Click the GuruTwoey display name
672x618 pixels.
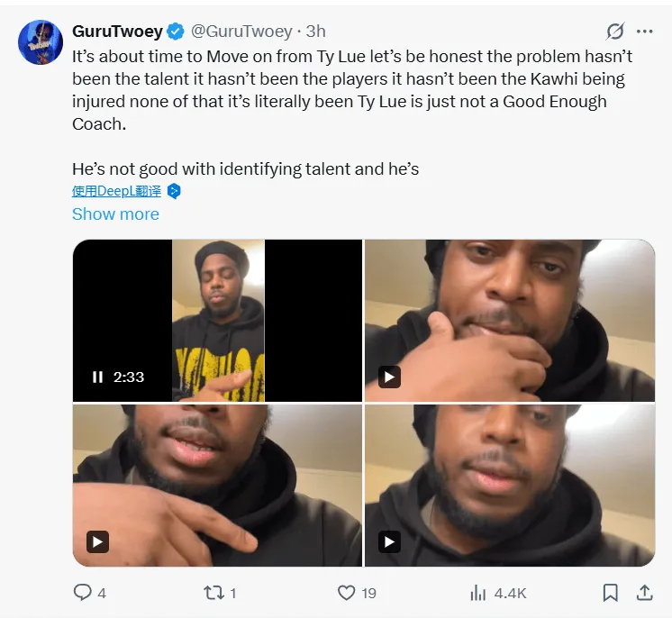coord(117,32)
